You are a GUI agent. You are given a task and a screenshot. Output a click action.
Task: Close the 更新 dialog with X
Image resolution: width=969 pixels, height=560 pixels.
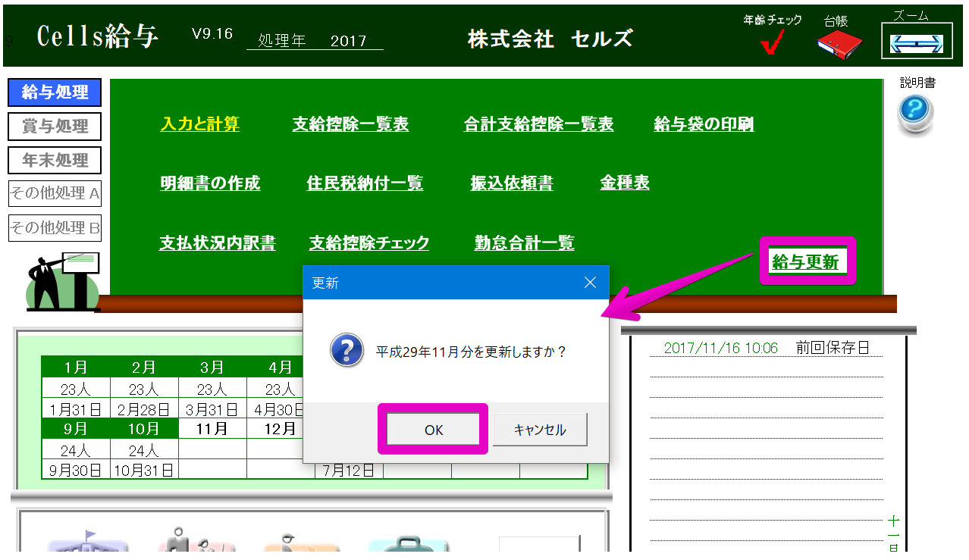591,283
